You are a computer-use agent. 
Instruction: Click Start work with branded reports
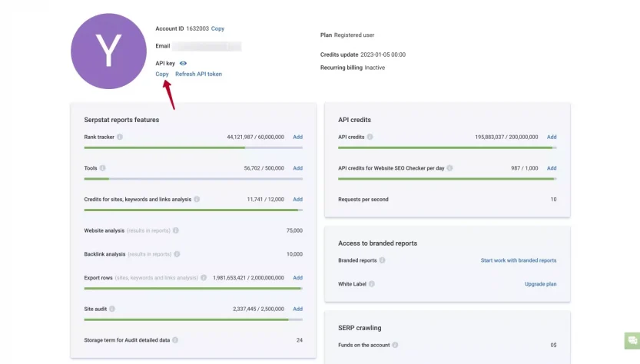(x=519, y=260)
